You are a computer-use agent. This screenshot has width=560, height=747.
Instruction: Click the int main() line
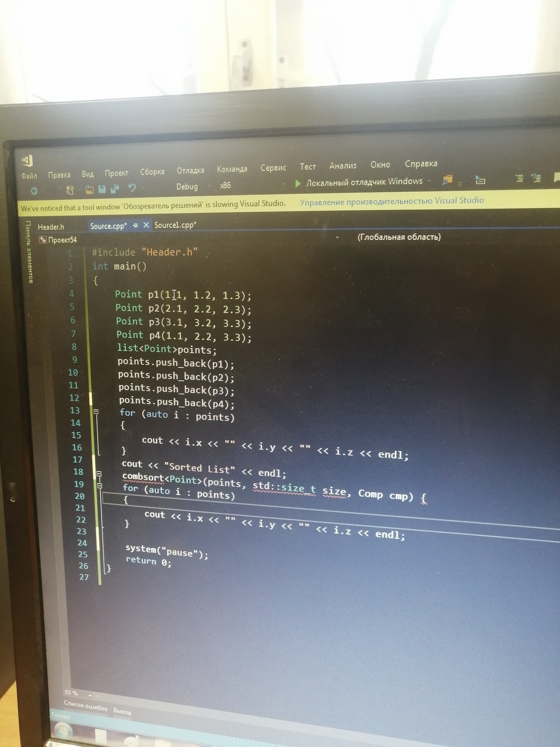120,266
